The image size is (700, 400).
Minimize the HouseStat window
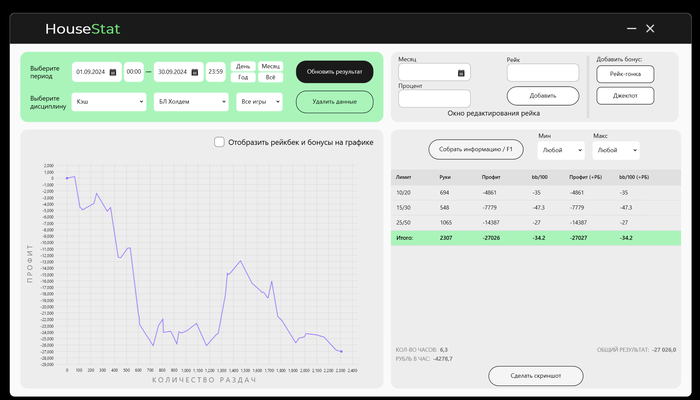tap(631, 29)
